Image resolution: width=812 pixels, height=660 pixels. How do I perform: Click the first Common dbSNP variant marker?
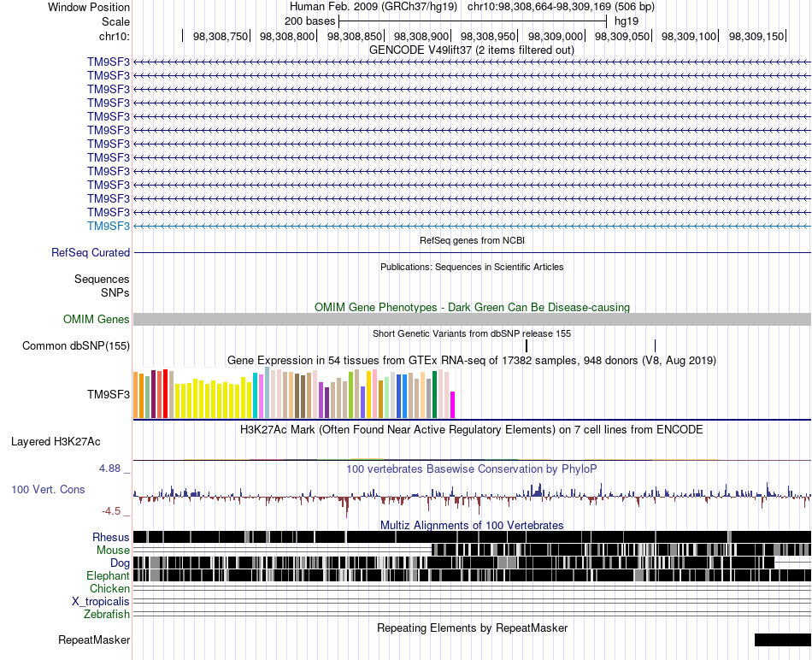click(527, 345)
